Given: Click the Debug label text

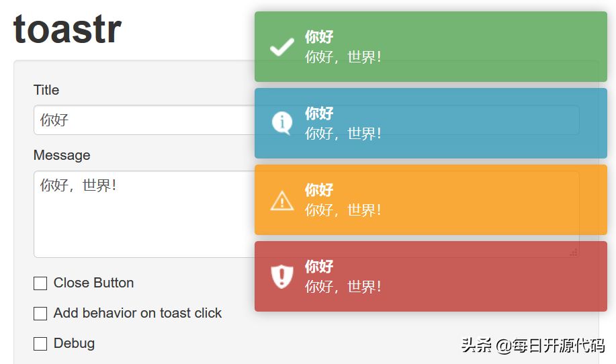Looking at the screenshot, I should coord(74,343).
